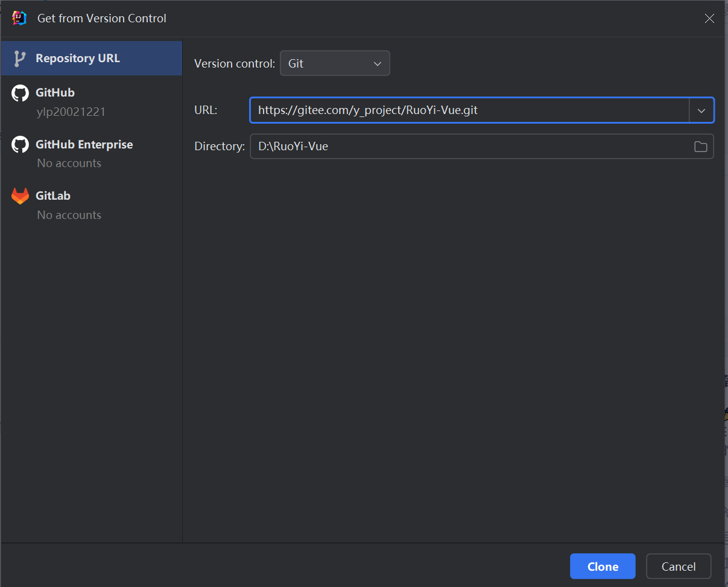Screen dimensions: 728x587
Task: Focus the repository URL input field
Action: pyautogui.click(x=469, y=110)
